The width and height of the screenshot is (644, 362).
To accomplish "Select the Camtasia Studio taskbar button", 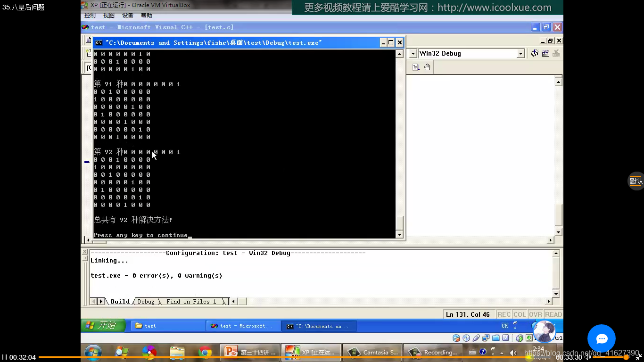I will 372,352.
